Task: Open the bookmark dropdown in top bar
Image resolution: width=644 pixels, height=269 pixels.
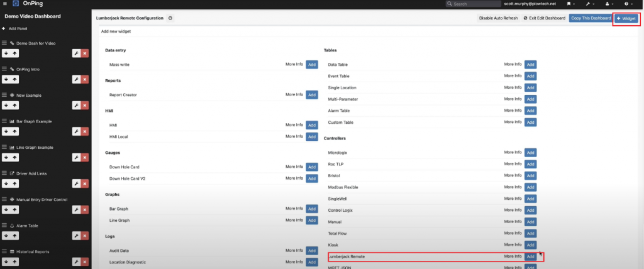Action: 571,4
